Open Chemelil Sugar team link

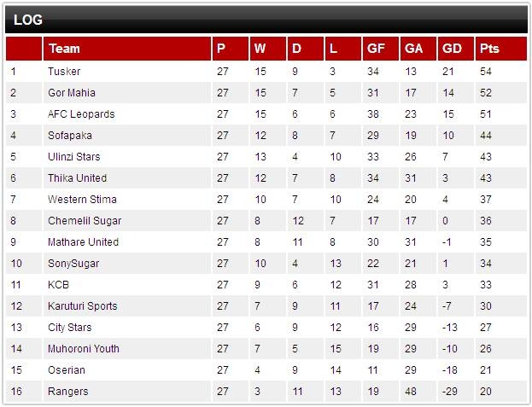(85, 221)
